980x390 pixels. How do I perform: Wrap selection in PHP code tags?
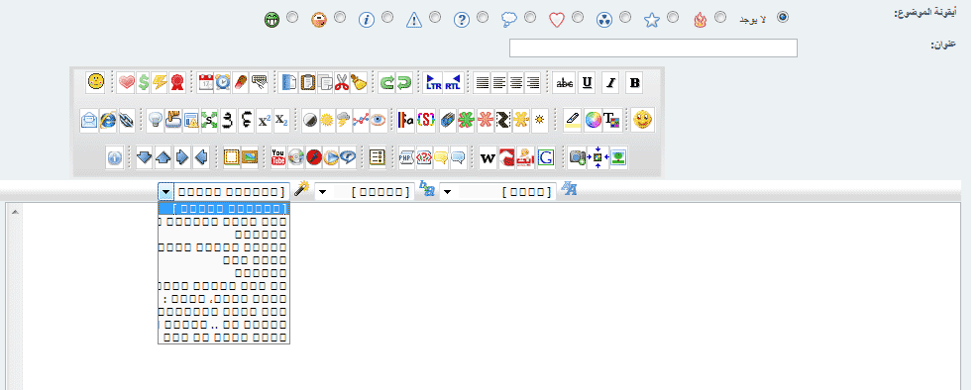pos(407,157)
